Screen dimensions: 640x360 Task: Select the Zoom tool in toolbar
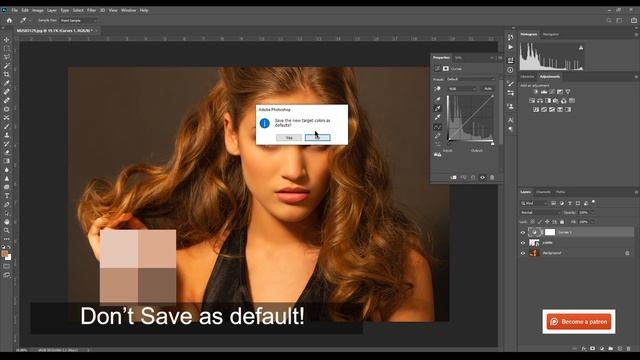pyautogui.click(x=7, y=230)
